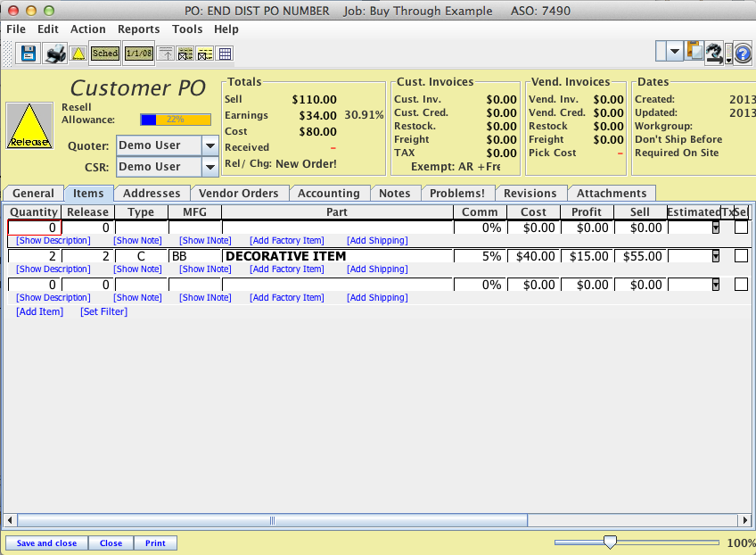Click the red-outlined Quantity field in first row
The image size is (756, 555).
34,228
